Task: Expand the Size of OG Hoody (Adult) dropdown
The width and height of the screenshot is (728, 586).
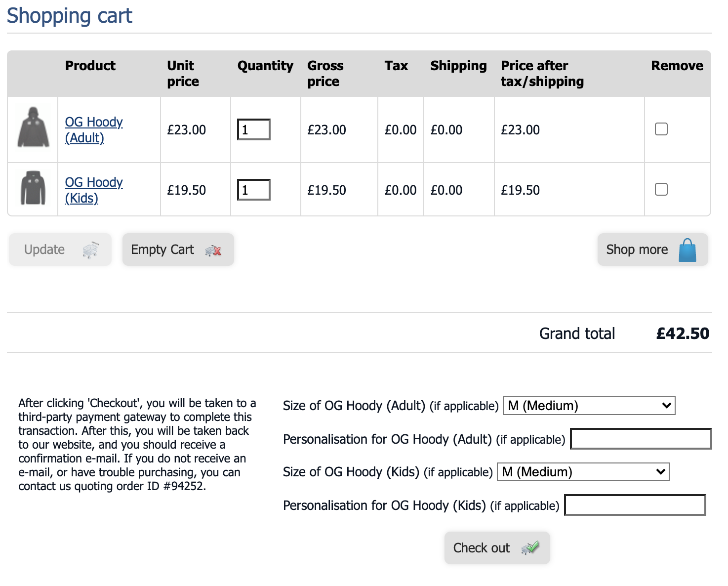Action: click(589, 406)
